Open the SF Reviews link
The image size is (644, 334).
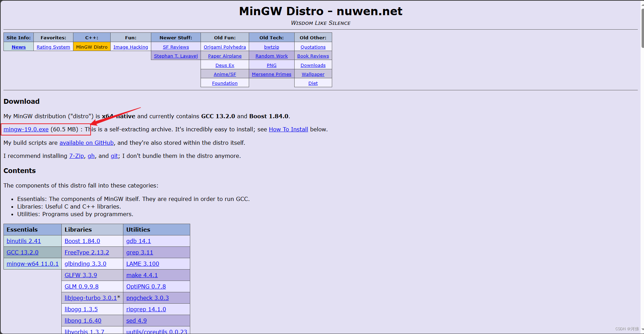pos(176,47)
